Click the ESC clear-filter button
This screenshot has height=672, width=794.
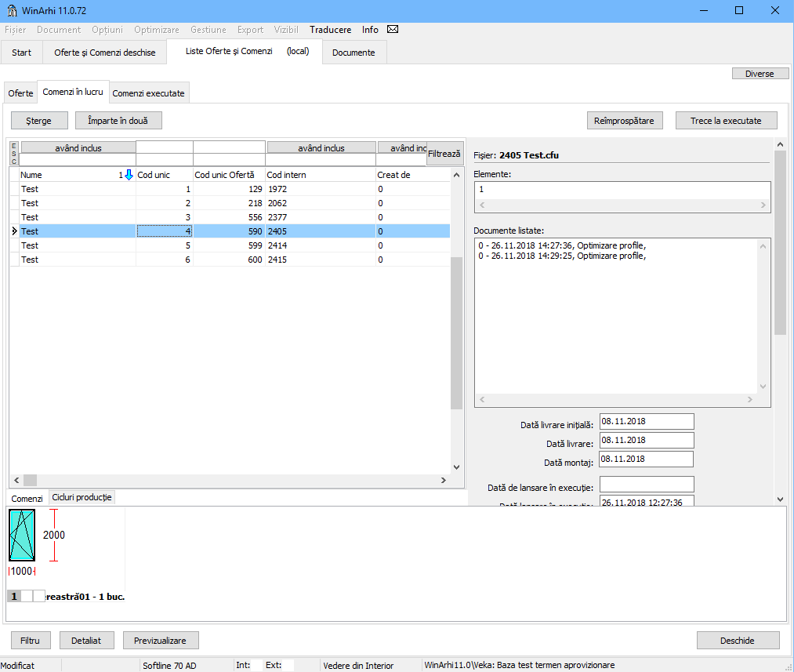[13, 153]
